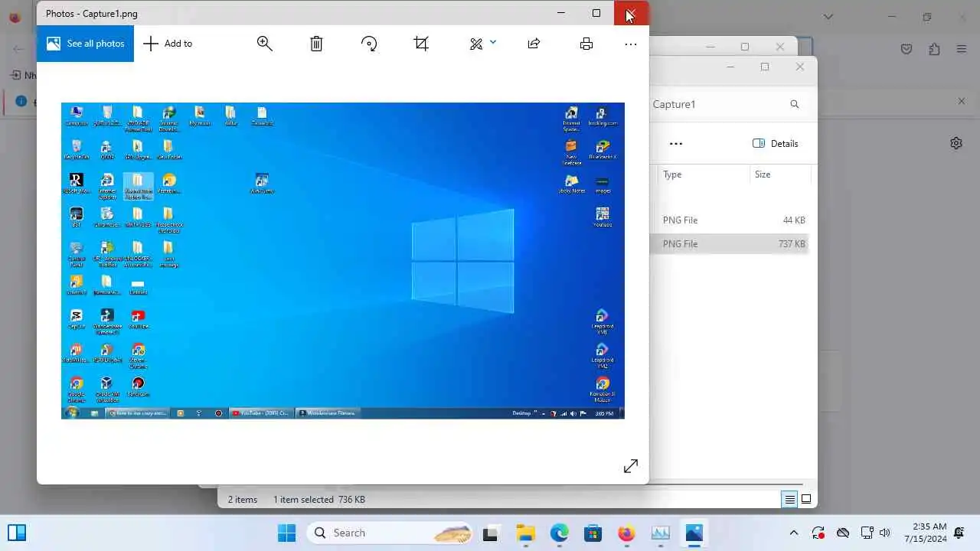Dismiss the Firefox notification bar with its X
Viewport: 980px width, 551px height.
tap(962, 101)
